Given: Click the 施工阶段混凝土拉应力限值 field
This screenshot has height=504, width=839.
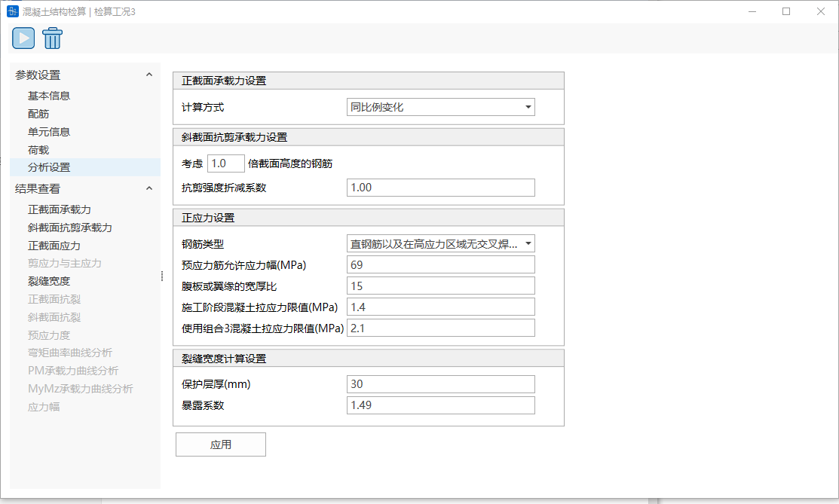Looking at the screenshot, I should click(x=440, y=307).
